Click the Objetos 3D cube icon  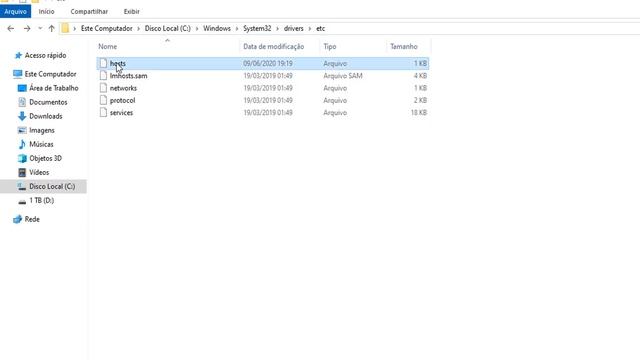click(22, 158)
